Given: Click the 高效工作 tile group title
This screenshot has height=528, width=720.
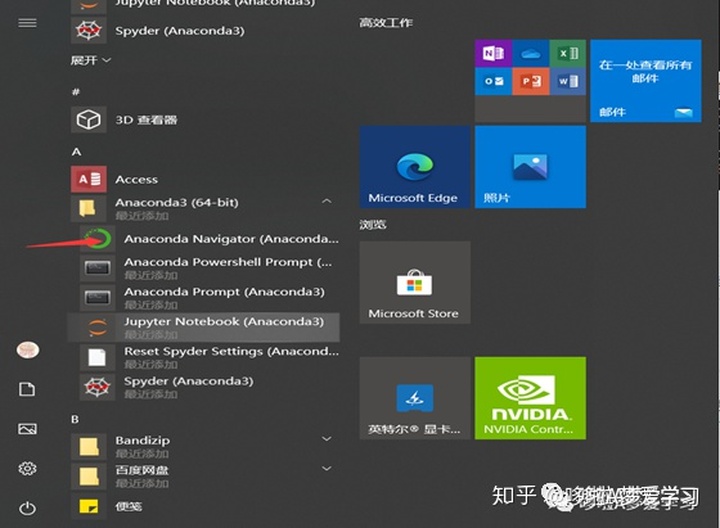Looking at the screenshot, I should point(386,22).
